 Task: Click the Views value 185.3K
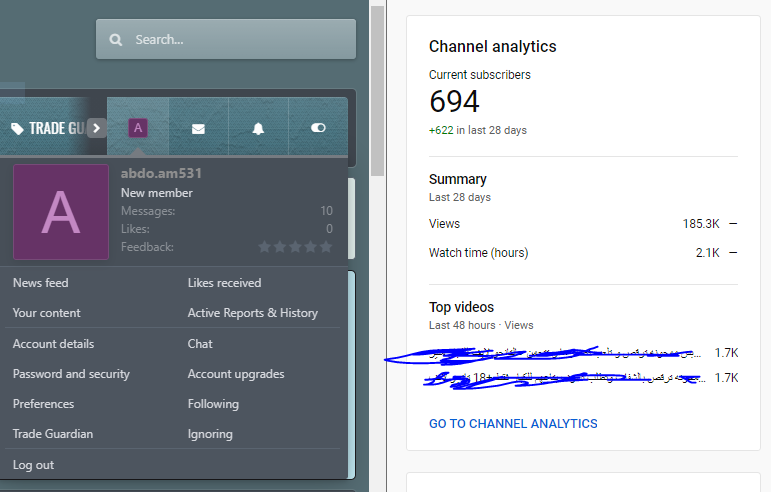(x=701, y=224)
